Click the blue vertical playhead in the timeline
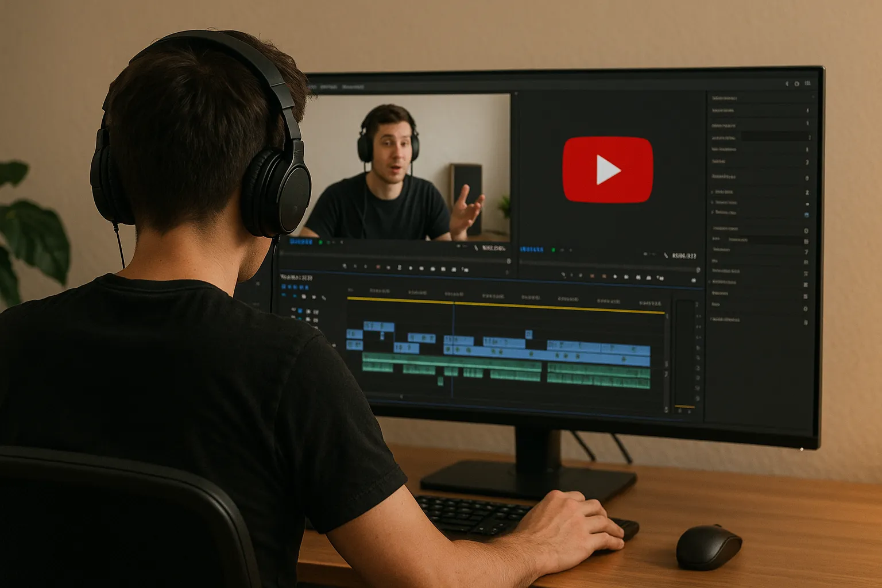Screen dimensions: 882x588 453,350
